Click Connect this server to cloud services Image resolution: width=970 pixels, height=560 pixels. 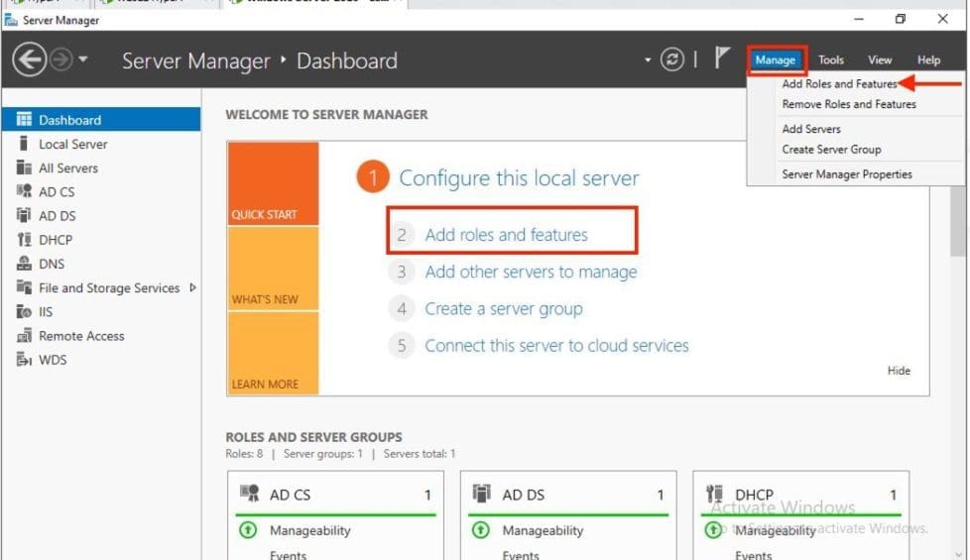[x=556, y=346]
